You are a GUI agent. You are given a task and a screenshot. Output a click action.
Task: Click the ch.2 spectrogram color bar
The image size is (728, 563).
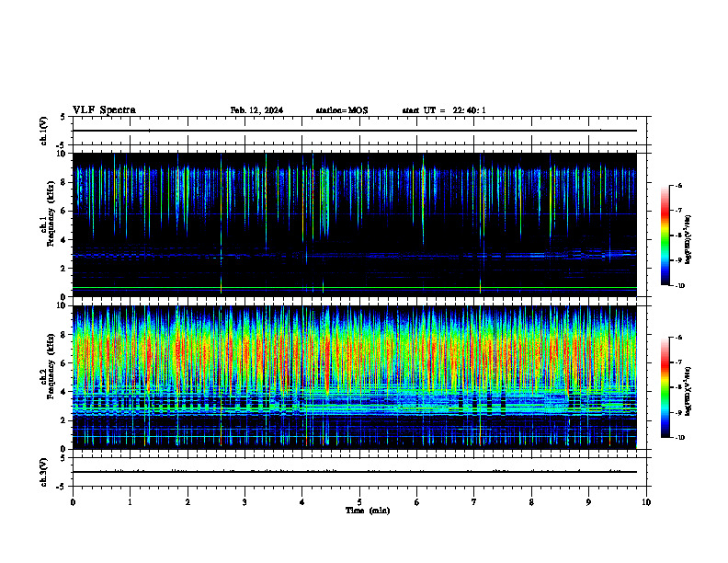point(665,387)
